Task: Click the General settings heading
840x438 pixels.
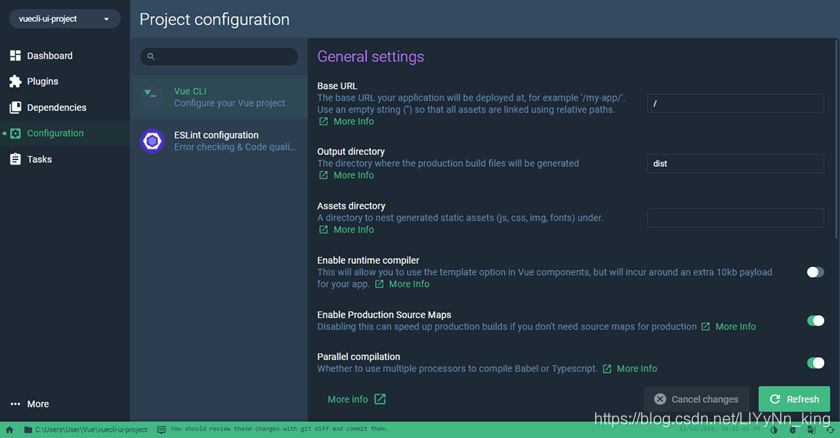Action: [x=371, y=57]
